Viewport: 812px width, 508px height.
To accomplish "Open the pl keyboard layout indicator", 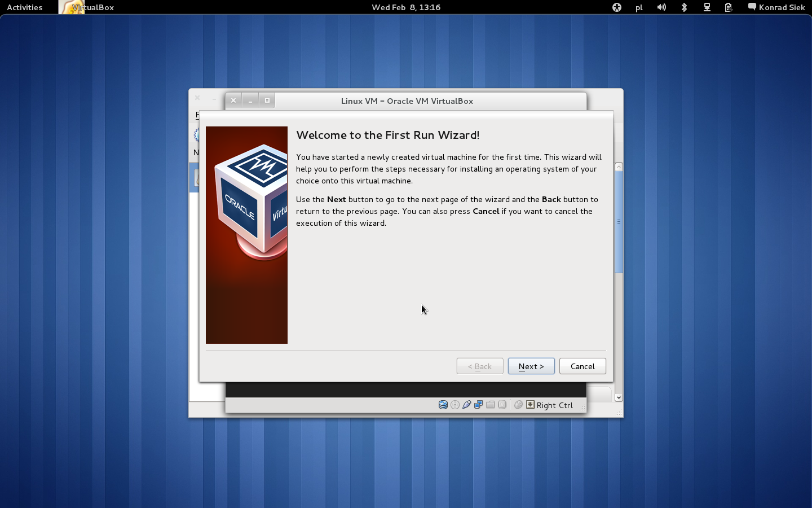I will point(639,7).
